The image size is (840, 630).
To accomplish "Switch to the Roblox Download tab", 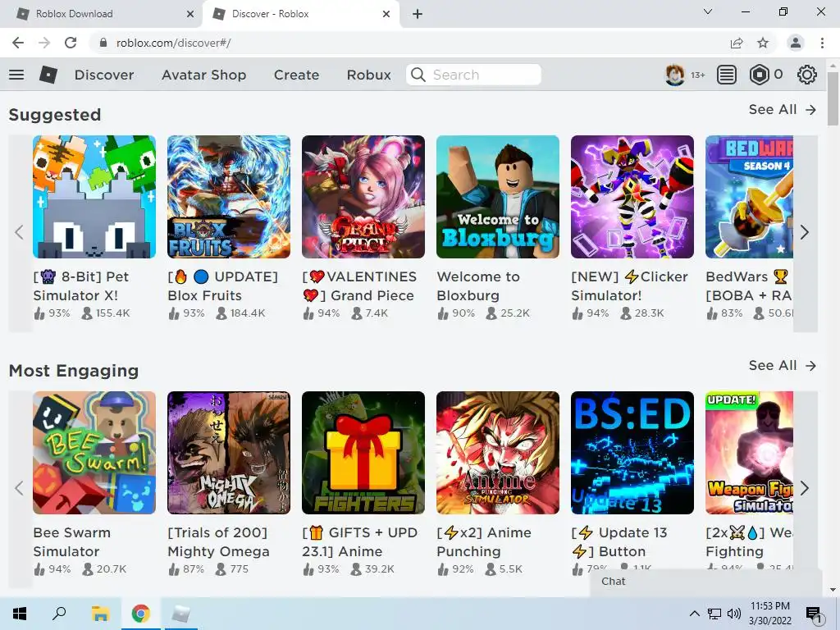I will (102, 14).
